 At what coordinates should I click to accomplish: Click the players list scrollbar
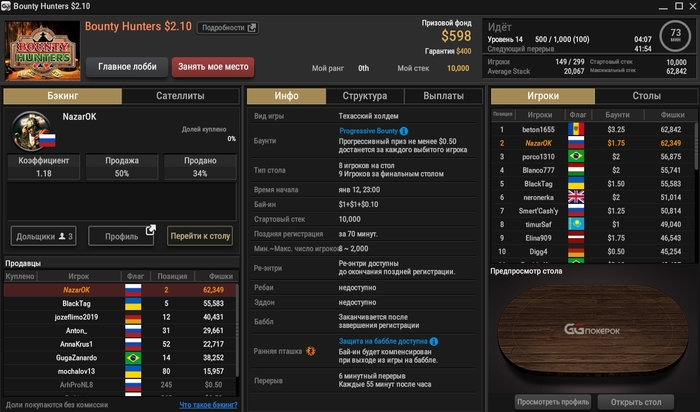[695, 146]
